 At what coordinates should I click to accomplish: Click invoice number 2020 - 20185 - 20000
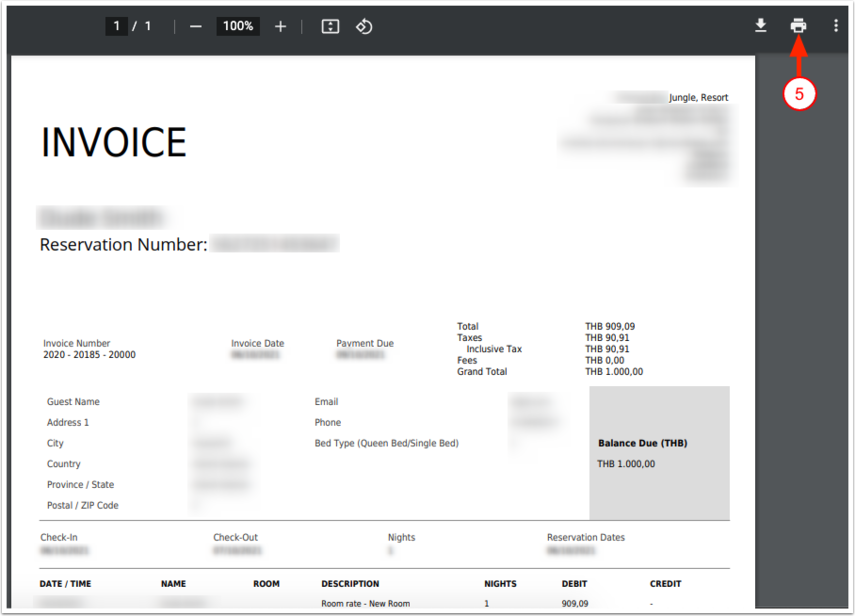pos(89,355)
